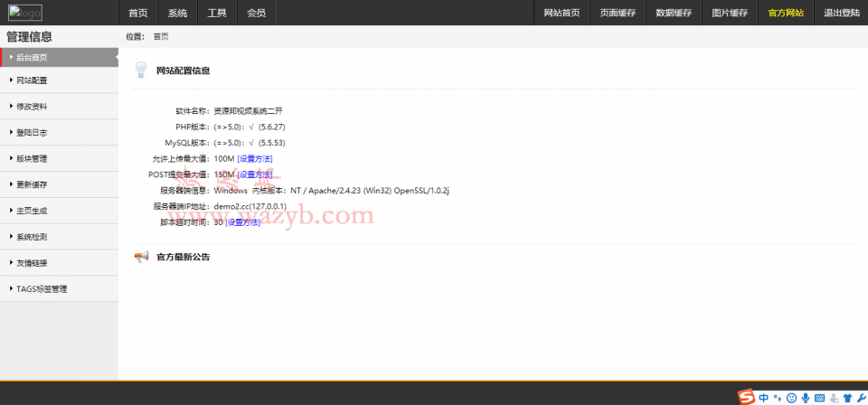Open 登陆日志 in the sidebar
Viewport: 868px width, 405px height.
pyautogui.click(x=60, y=132)
